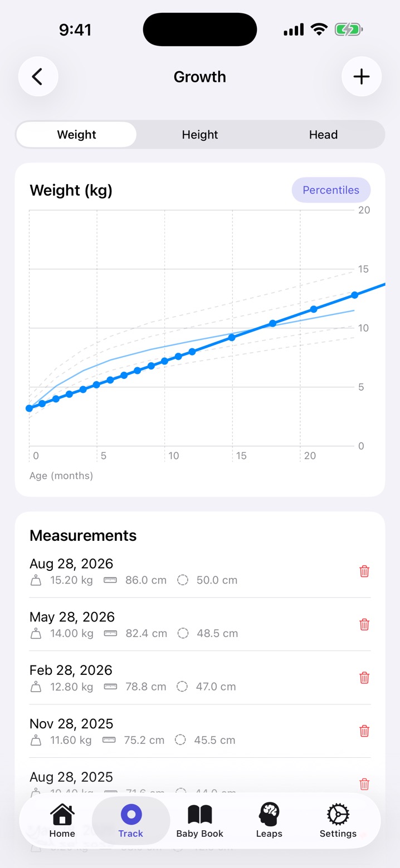
Task: Switch chart to Height
Action: pyautogui.click(x=200, y=135)
